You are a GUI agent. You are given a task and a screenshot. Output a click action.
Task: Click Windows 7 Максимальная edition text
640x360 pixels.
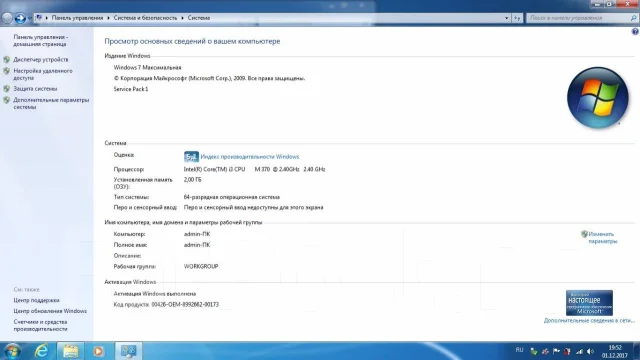147,68
